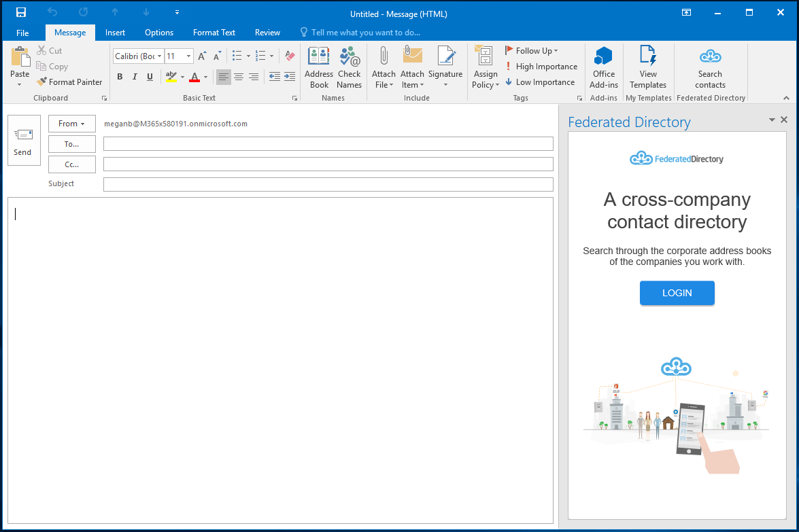Launch Search contacts from Federated Directory
The height and width of the screenshot is (532, 799).
pyautogui.click(x=710, y=67)
